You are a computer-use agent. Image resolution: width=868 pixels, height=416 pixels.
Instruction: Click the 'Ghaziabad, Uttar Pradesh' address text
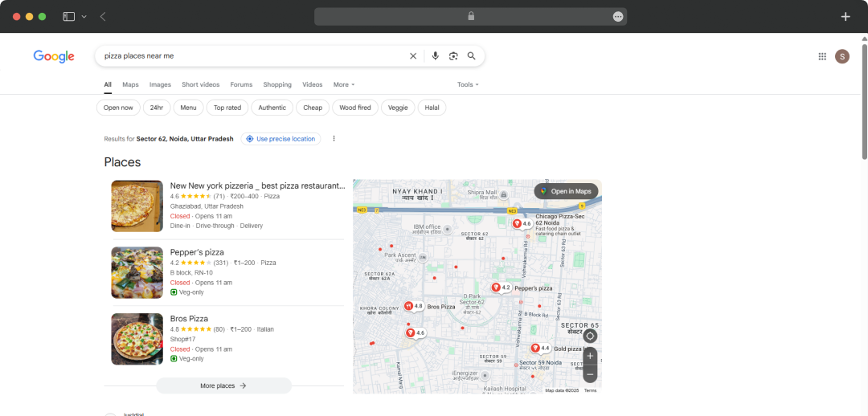pyautogui.click(x=207, y=206)
